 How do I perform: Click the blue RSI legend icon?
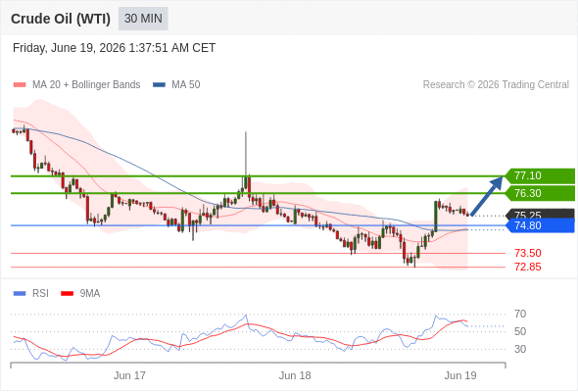20,294
